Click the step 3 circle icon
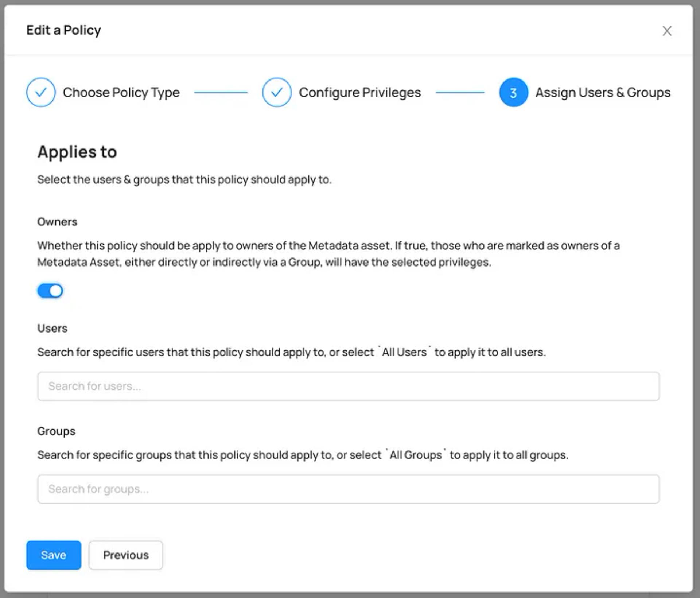 (x=513, y=92)
